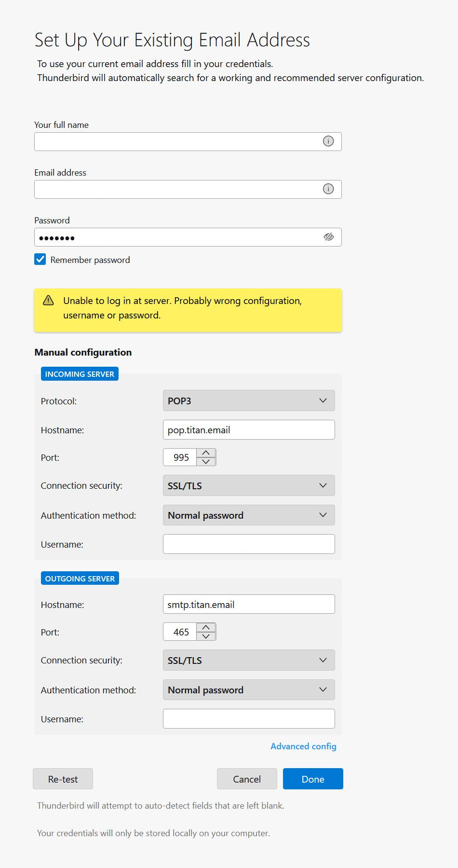Expand outgoing Connection security dropdown
The height and width of the screenshot is (868, 458).
pos(248,660)
